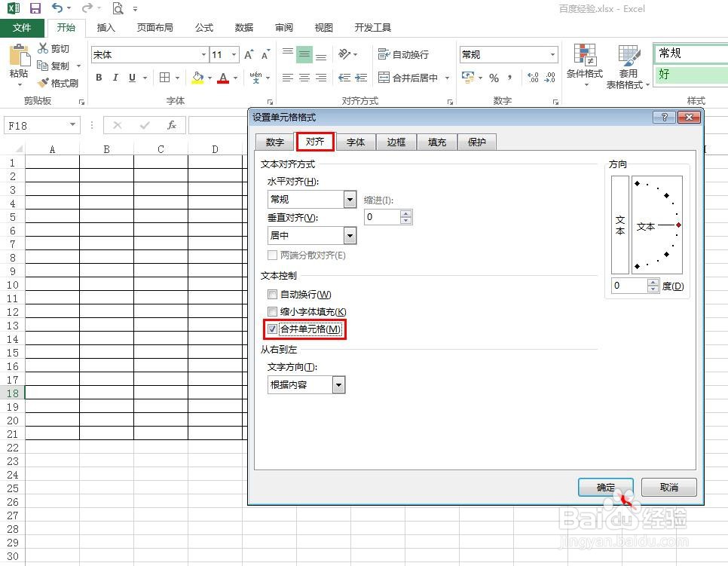Viewport: 728px width, 566px height.
Task: Open the 水平对齐 horizontal alignment dropdown
Action: (x=349, y=199)
